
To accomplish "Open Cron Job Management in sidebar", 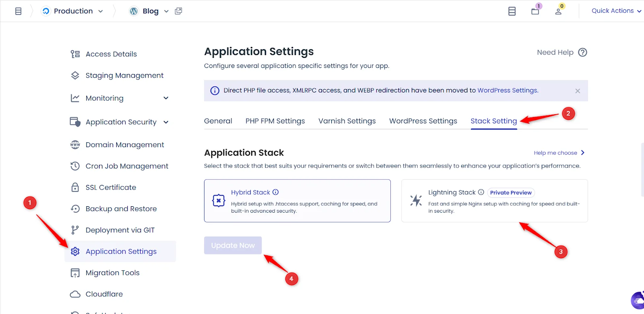I will point(127,166).
